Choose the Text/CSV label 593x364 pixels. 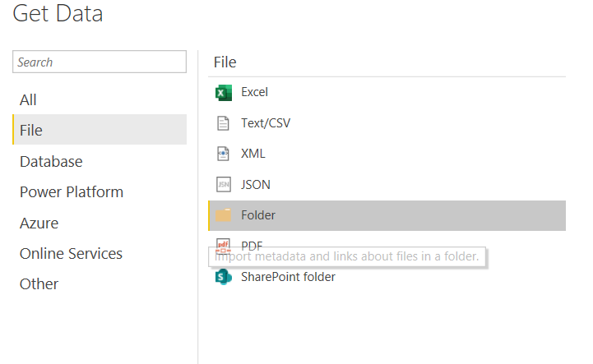[266, 123]
